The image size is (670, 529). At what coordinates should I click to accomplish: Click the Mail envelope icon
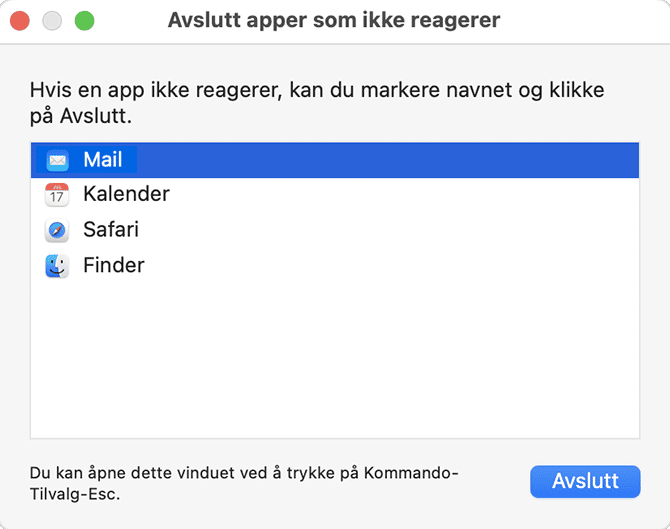click(x=57, y=160)
